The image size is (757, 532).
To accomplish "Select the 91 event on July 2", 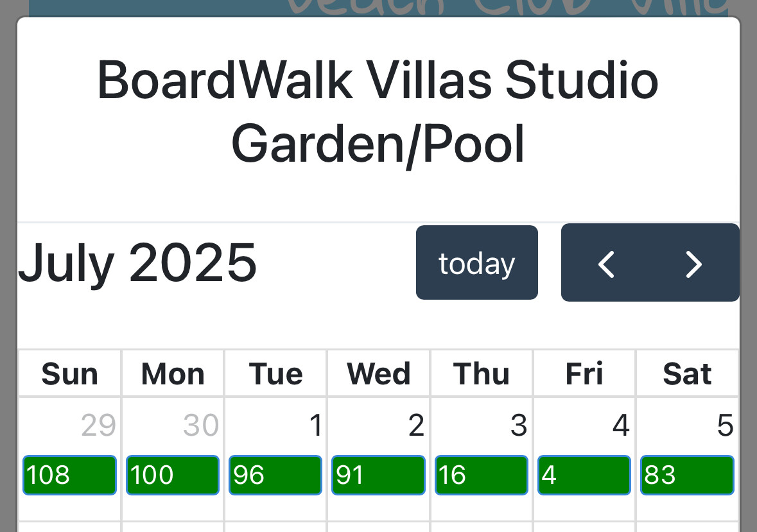I will tap(378, 476).
